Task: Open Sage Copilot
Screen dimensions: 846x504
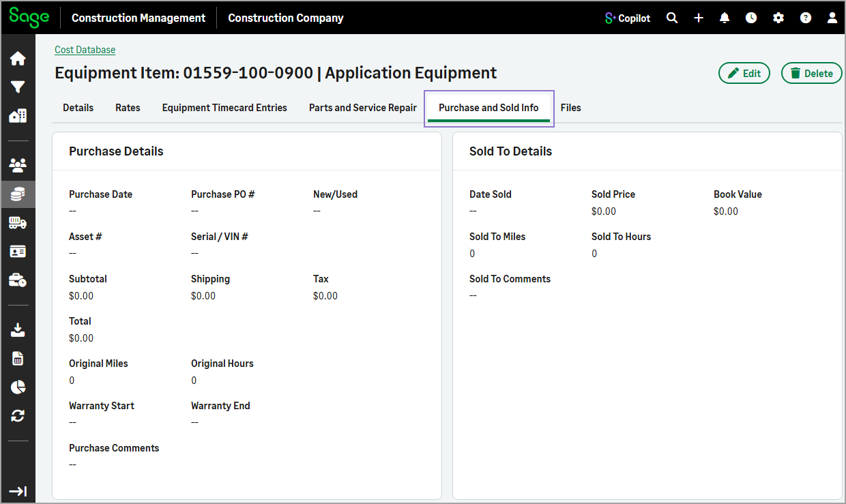Action: (628, 18)
